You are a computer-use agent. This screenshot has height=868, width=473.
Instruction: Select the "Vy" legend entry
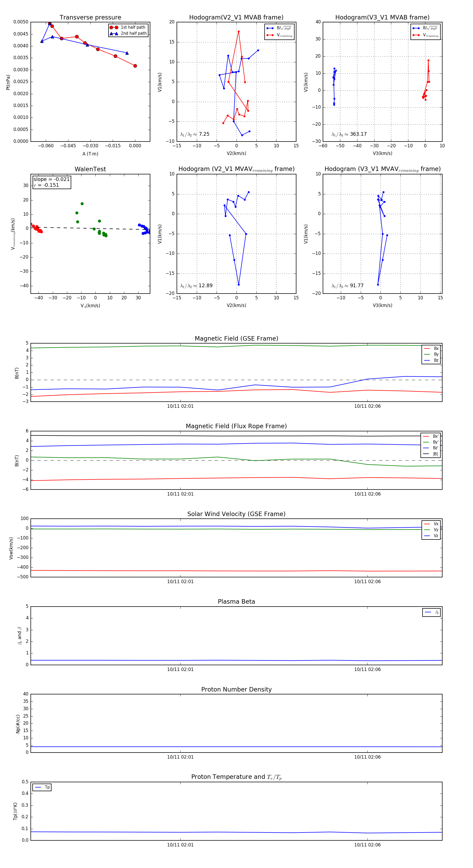pos(431,530)
